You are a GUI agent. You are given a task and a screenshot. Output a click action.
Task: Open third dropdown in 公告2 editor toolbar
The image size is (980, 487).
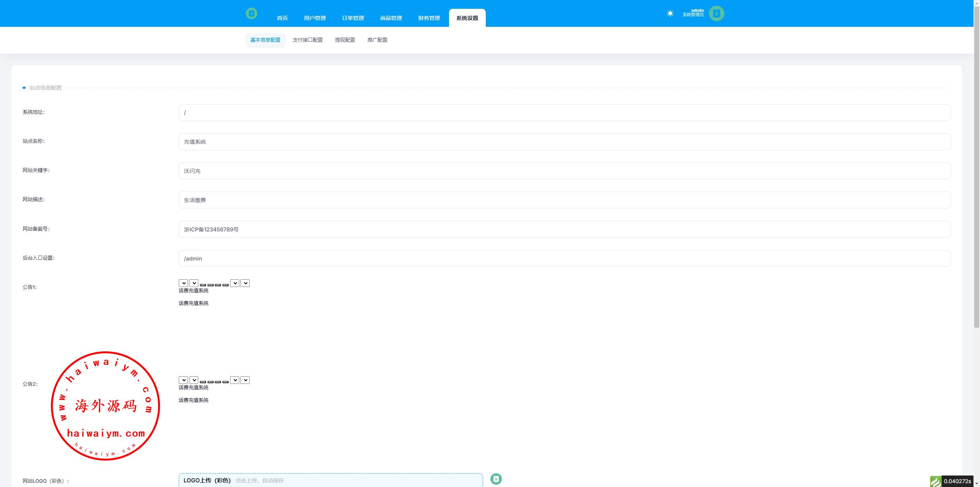235,380
